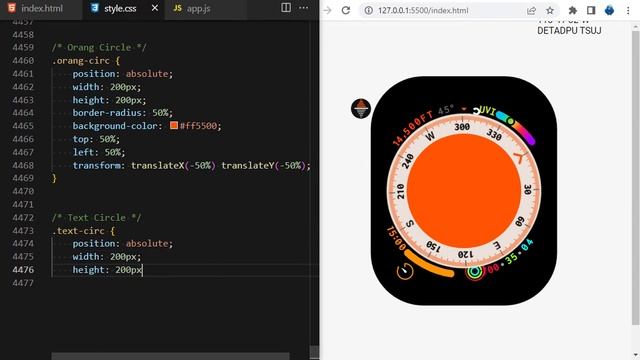Close the style.css tab
The height and width of the screenshot is (360, 640).
click(155, 8)
